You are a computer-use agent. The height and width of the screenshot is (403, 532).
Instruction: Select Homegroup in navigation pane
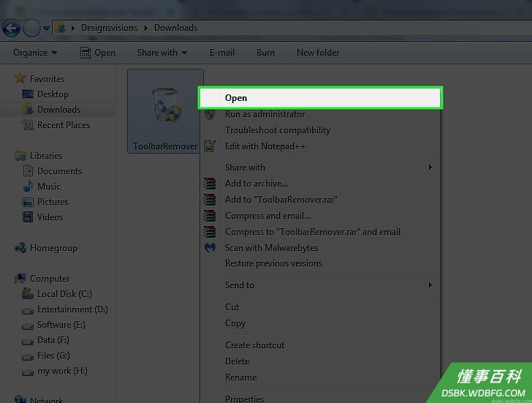tap(53, 248)
